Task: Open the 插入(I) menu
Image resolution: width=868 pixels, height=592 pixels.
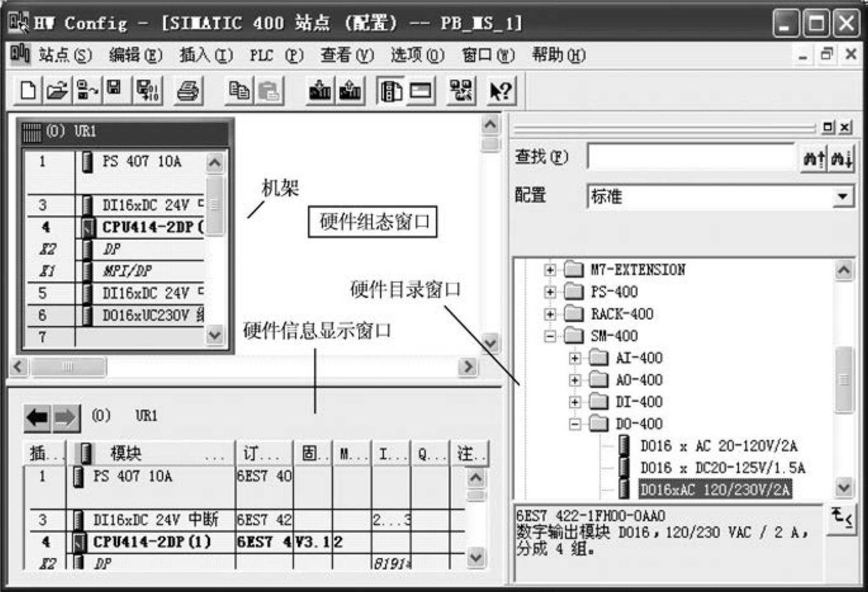Action: 206,55
